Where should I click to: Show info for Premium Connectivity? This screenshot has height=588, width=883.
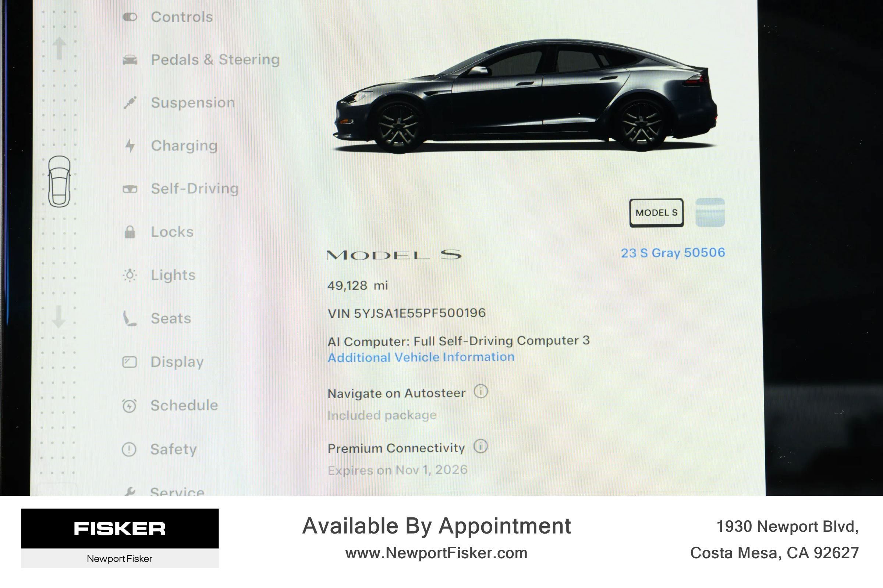tap(480, 446)
